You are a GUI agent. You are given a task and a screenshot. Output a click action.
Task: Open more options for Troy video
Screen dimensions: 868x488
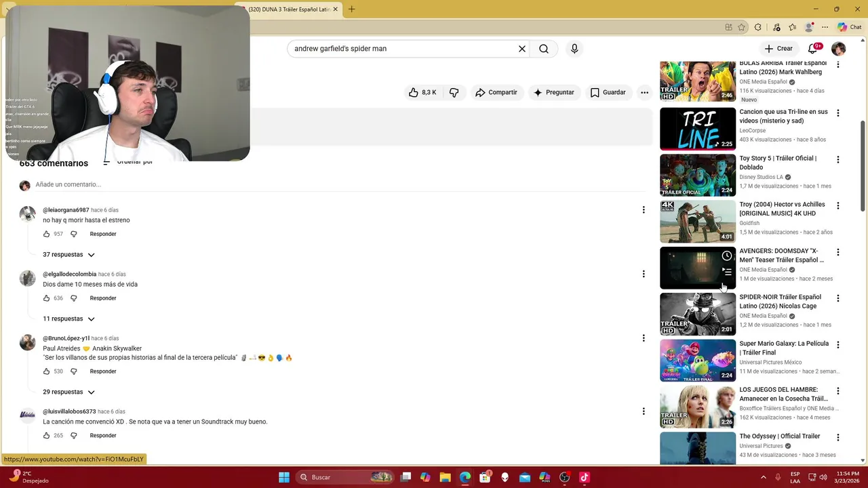tap(838, 205)
